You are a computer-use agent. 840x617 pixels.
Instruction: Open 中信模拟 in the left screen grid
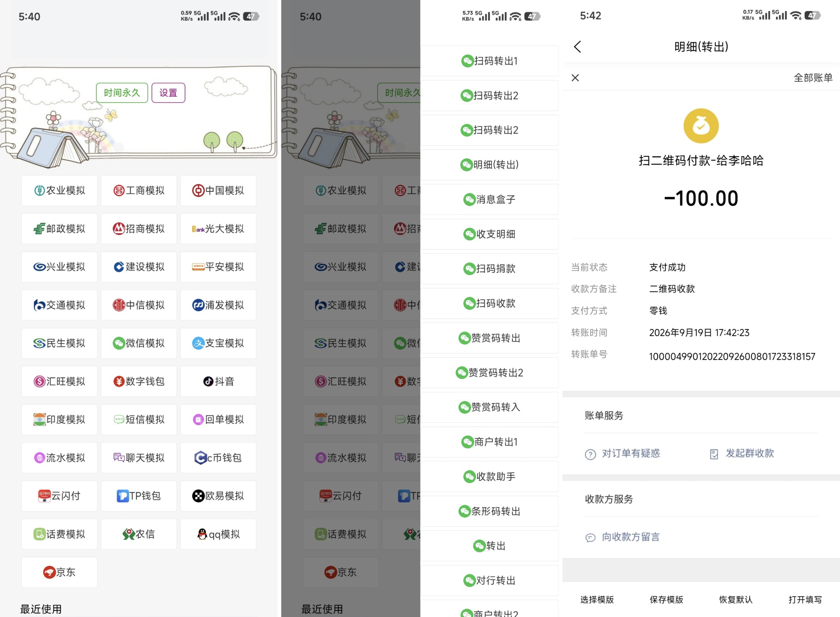139,305
